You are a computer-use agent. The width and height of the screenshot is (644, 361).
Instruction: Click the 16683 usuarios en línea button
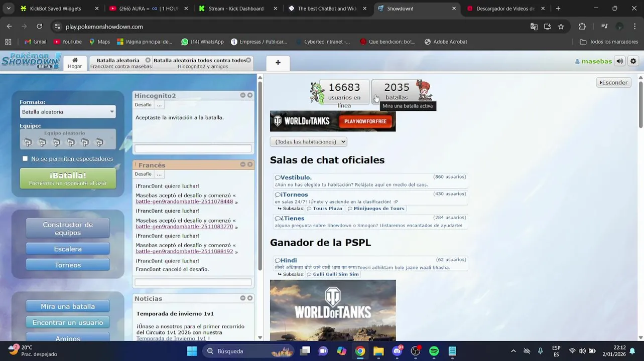pyautogui.click(x=344, y=92)
